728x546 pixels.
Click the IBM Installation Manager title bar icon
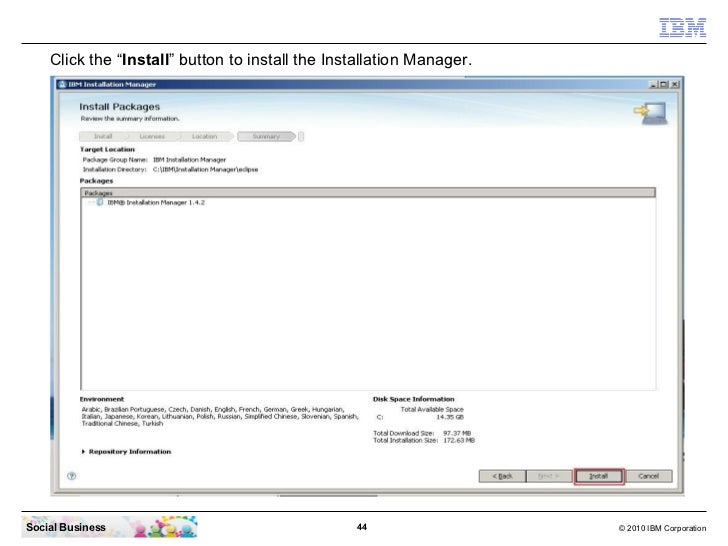[x=63, y=84]
